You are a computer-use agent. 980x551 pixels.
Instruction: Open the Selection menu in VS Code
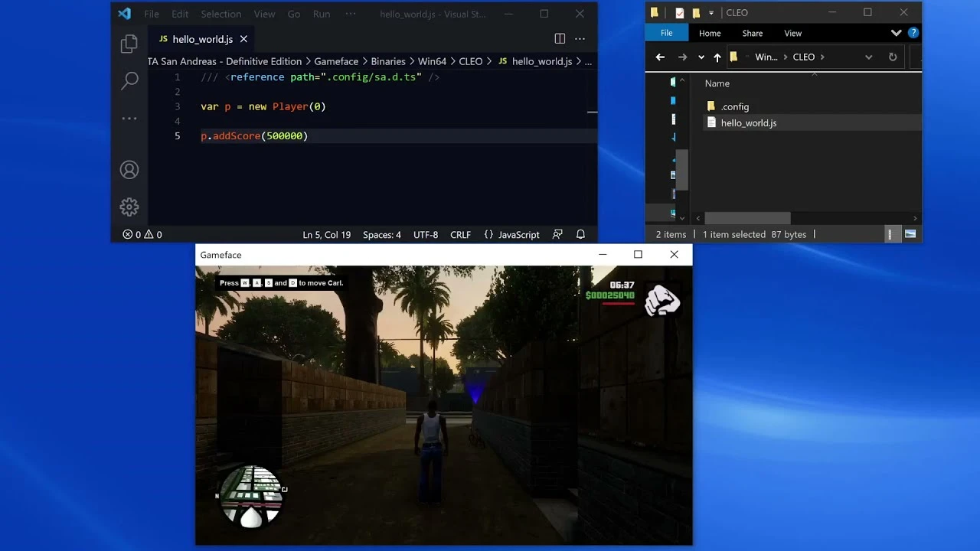click(221, 14)
